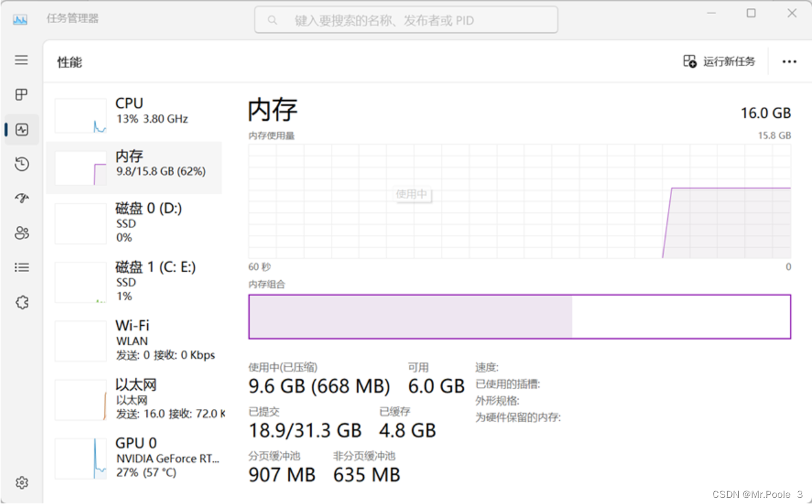
Task: Maximize the Task Manager window
Action: [x=751, y=13]
